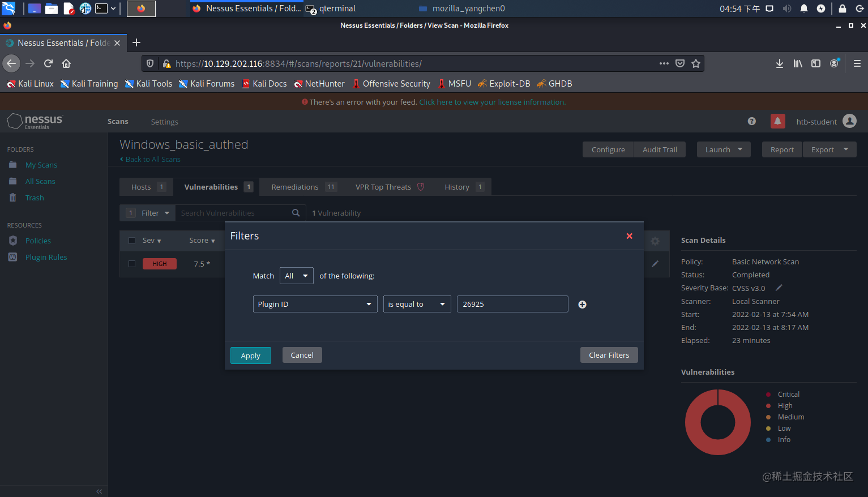Open the notifications bell in the system tray
868x497 pixels.
[x=804, y=8]
